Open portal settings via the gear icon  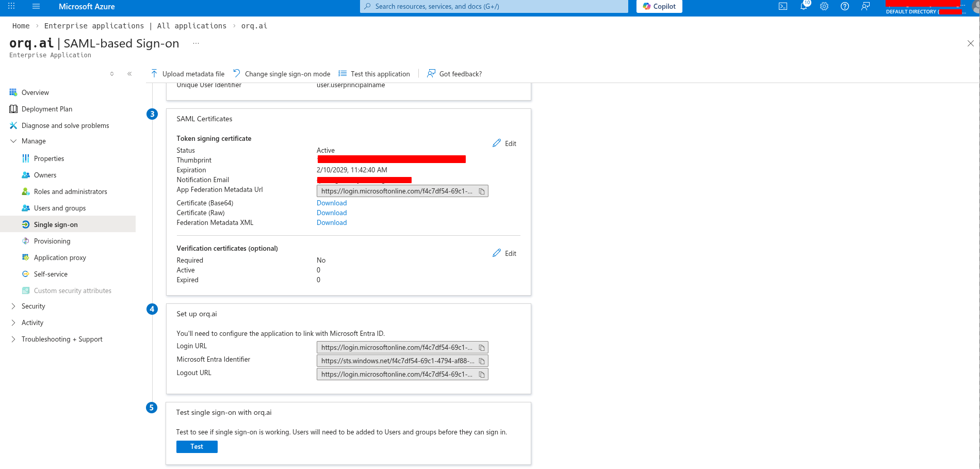(824, 7)
